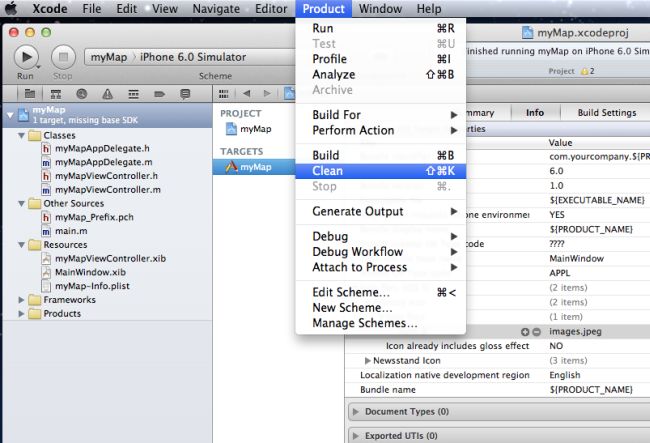Open the myMap scheme selector

109,57
